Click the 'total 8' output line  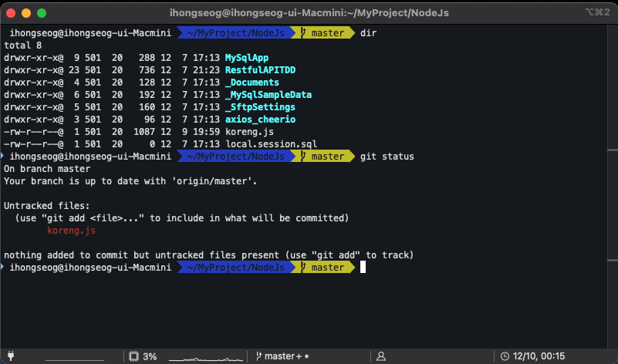coord(23,45)
